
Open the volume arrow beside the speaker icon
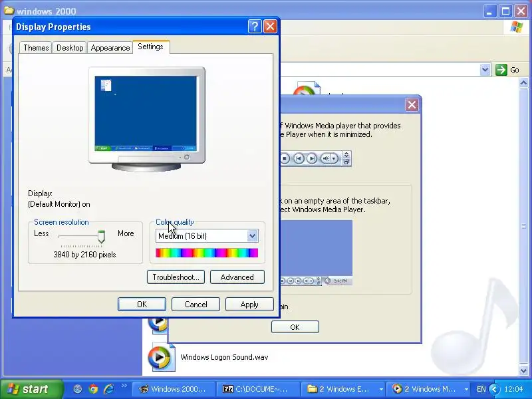(x=334, y=158)
